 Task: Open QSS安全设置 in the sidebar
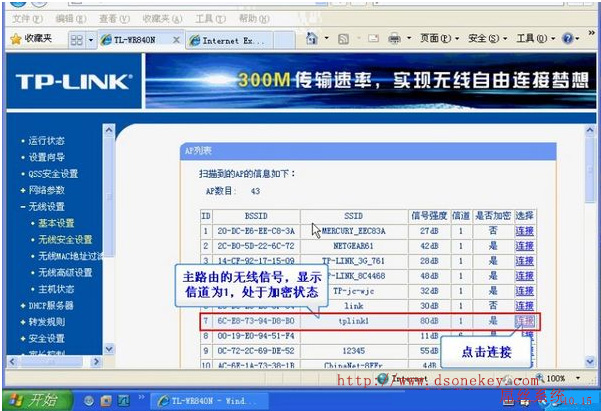[x=53, y=174]
